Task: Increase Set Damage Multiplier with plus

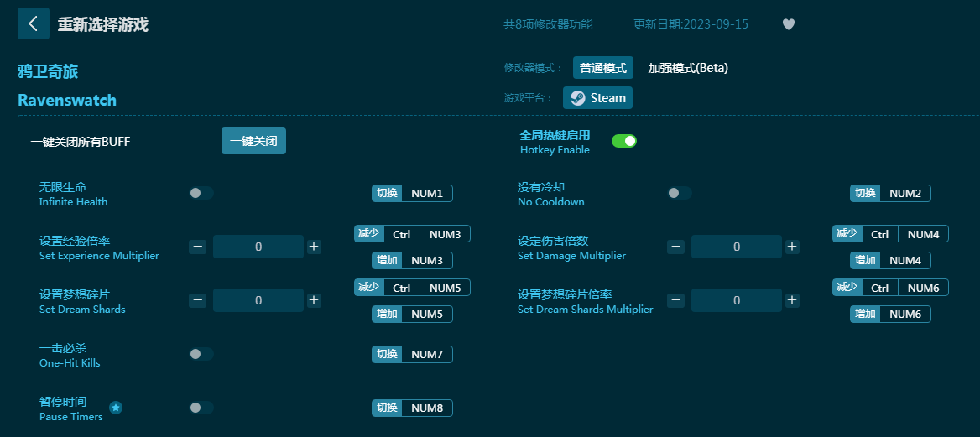Action: (x=792, y=247)
